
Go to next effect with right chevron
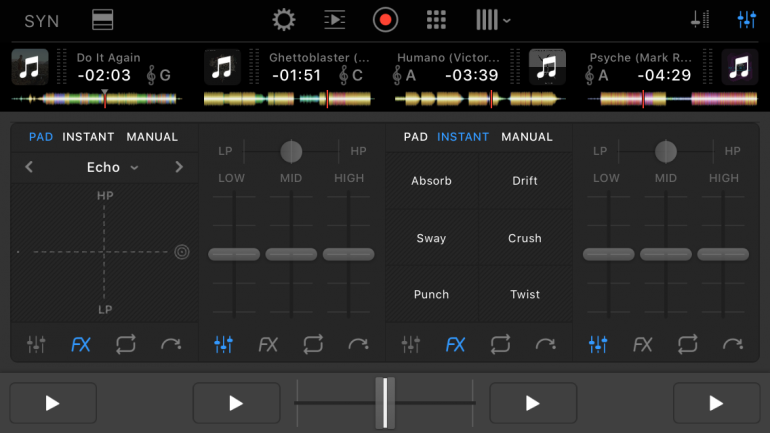pyautogui.click(x=179, y=167)
